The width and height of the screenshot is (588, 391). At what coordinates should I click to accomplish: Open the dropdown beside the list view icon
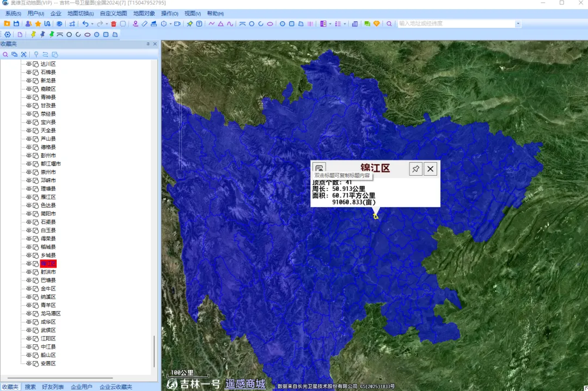[345, 23]
